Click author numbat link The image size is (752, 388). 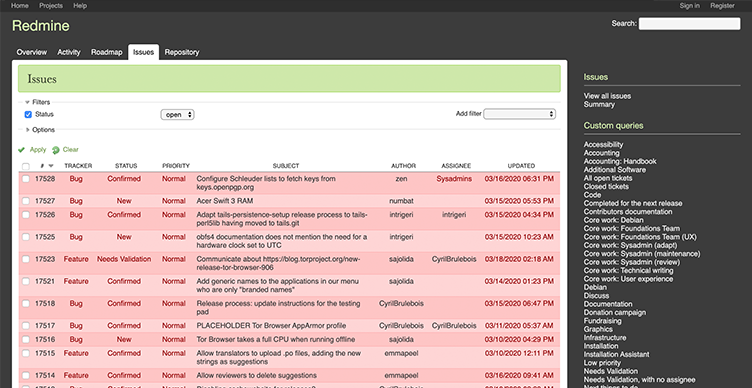[x=401, y=201]
